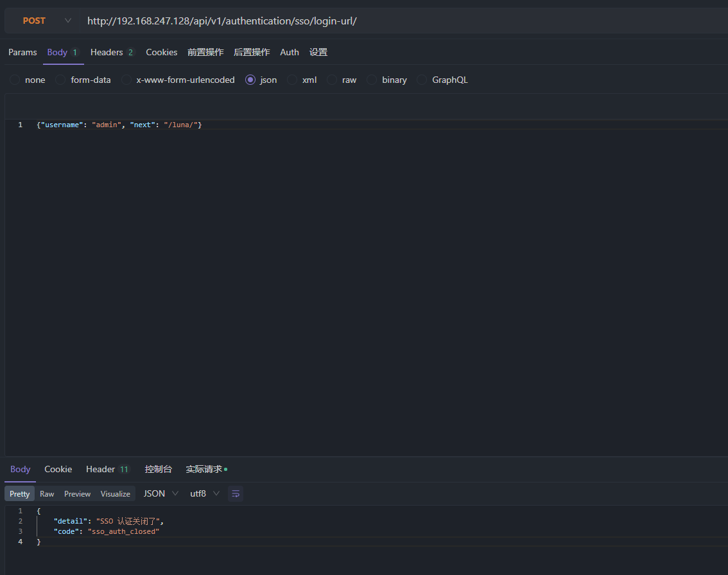
Task: Switch to the Params tab
Action: [x=22, y=52]
